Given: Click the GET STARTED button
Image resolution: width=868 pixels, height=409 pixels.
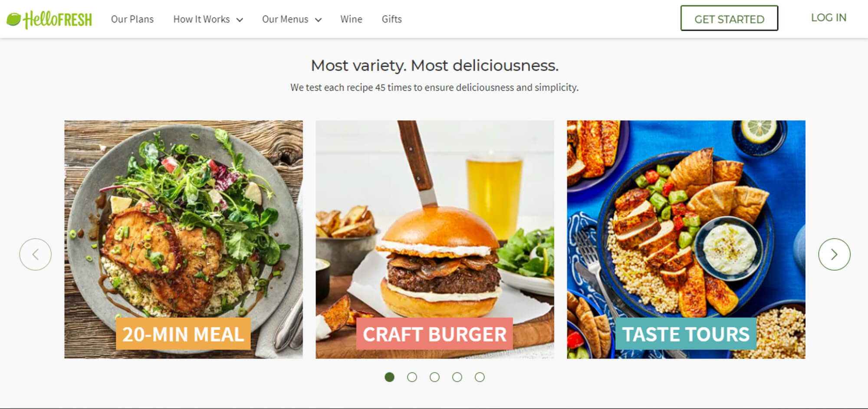Looking at the screenshot, I should tap(729, 18).
